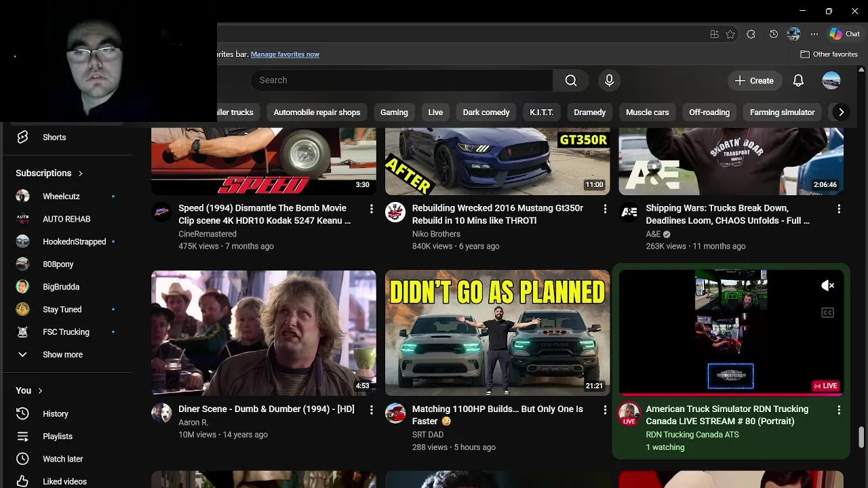Open the A&E channel avatar

629,212
